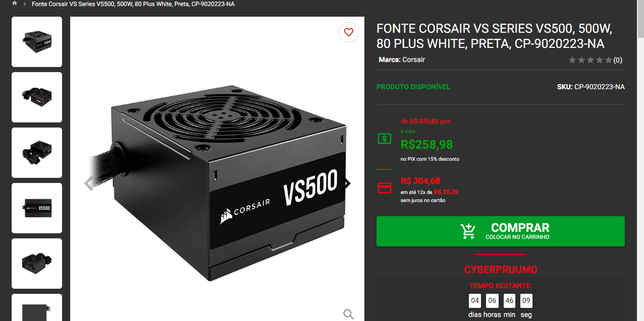Open the review count (0) link
Image resolution: width=644 pixels, height=321 pixels.
click(618, 60)
